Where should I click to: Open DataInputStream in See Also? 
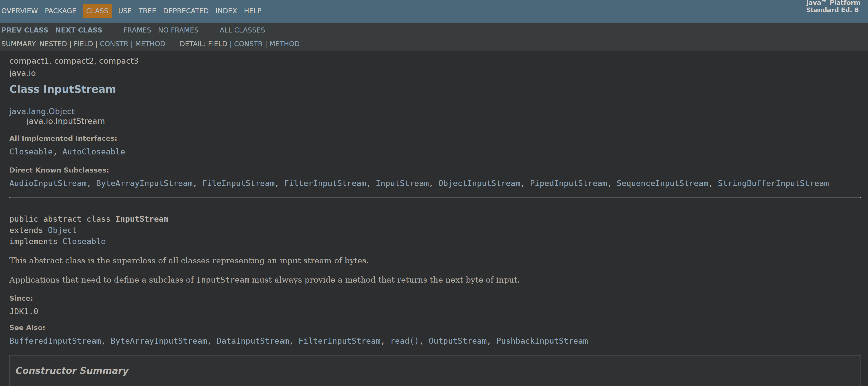253,341
